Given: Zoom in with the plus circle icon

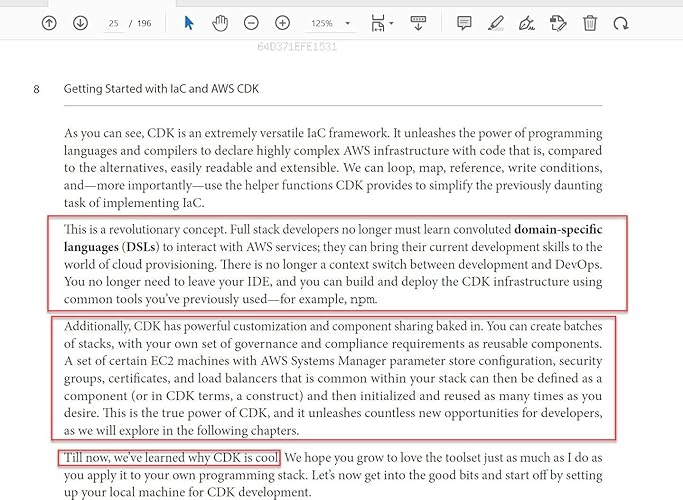Looking at the screenshot, I should pyautogui.click(x=283, y=23).
